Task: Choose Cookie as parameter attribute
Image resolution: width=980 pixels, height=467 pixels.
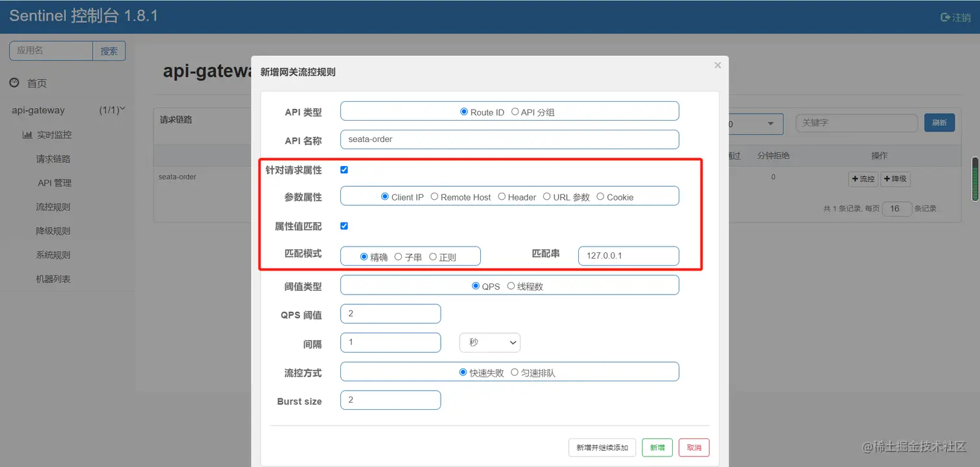Action: click(600, 197)
